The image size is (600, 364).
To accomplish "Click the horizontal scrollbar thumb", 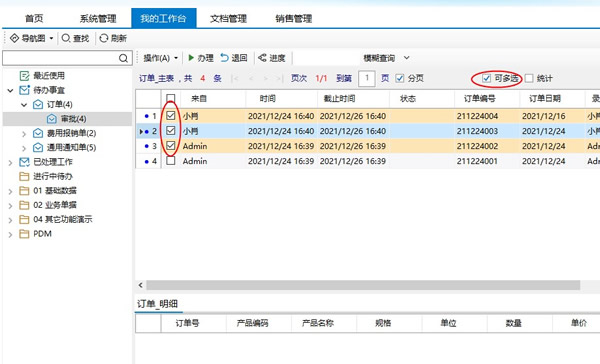I will coord(363,285).
